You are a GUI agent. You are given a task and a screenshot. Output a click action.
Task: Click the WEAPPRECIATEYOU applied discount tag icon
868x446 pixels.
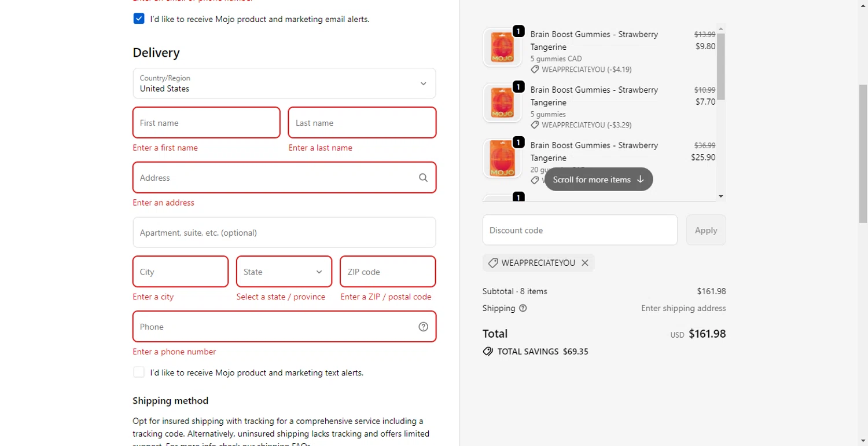[x=493, y=263]
